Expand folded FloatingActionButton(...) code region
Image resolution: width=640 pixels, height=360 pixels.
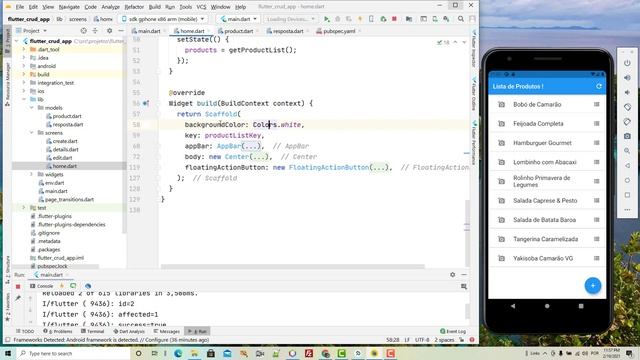pos(379,167)
